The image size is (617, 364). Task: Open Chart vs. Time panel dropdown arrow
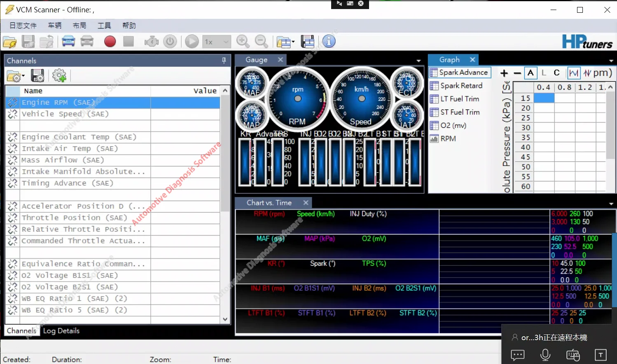point(611,204)
